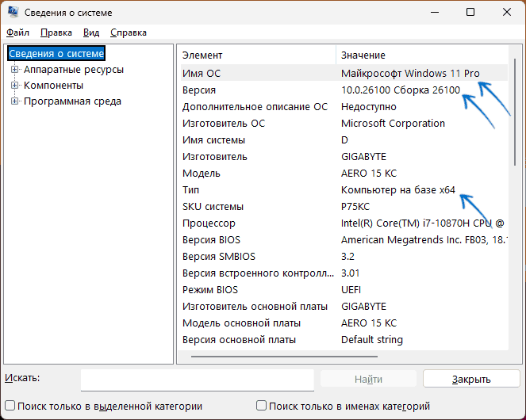Screen dimensions: 526x420
Task: Expand the Программная среда node
Action: (14, 101)
